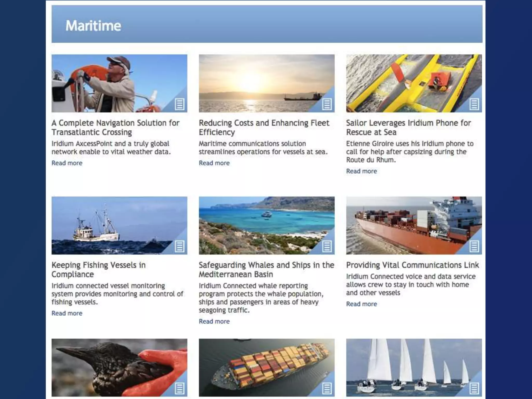Image resolution: width=532 pixels, height=399 pixels.
Task: Open Read more under Transatlantic Crossing article
Action: coord(67,163)
